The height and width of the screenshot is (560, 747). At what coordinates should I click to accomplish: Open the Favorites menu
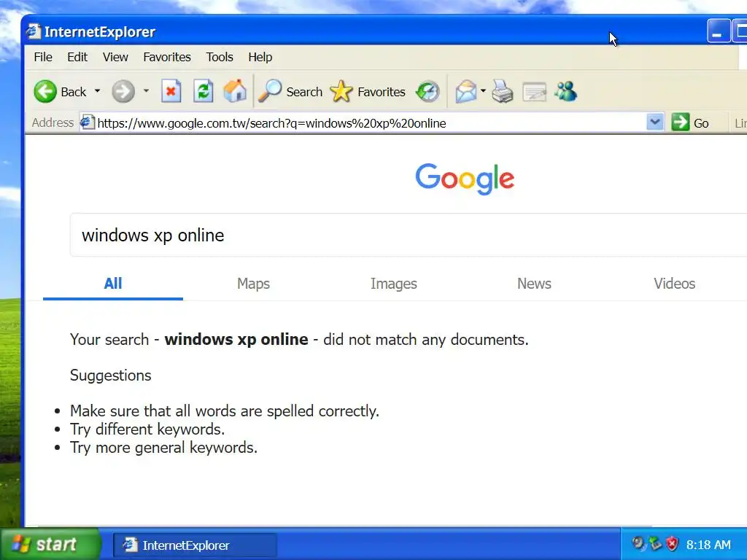[x=167, y=57]
